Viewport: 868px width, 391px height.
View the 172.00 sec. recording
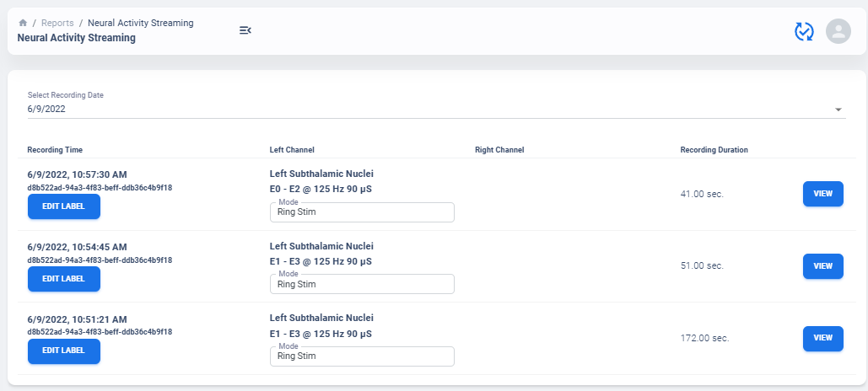click(x=822, y=338)
